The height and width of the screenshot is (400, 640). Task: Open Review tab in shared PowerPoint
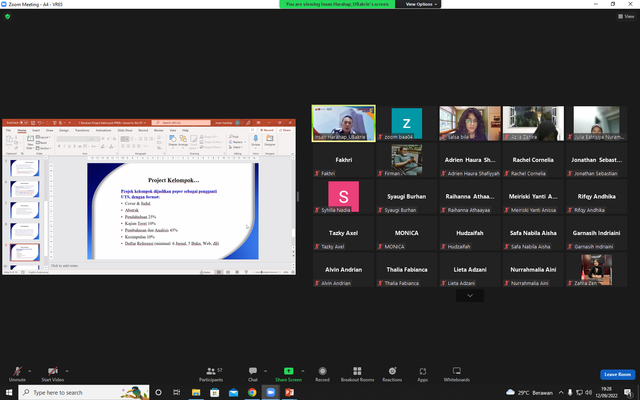(x=158, y=130)
